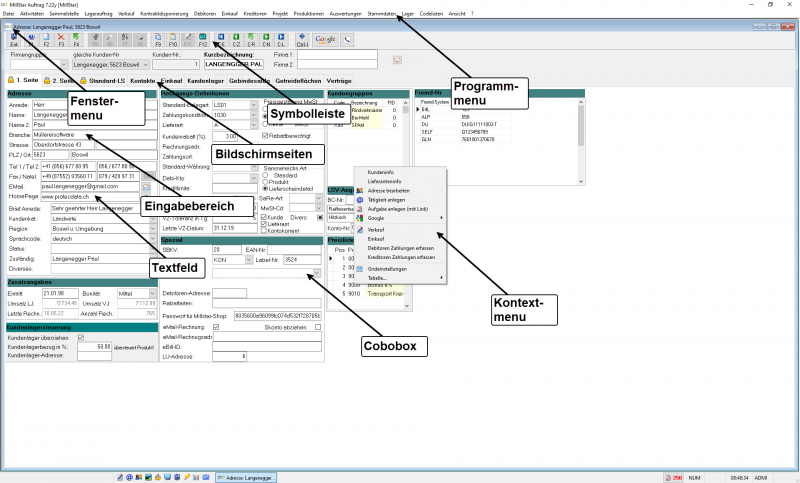Image resolution: width=800 pixels, height=483 pixels.
Task: Open the Google Maps toolbar button
Action: tap(325, 40)
